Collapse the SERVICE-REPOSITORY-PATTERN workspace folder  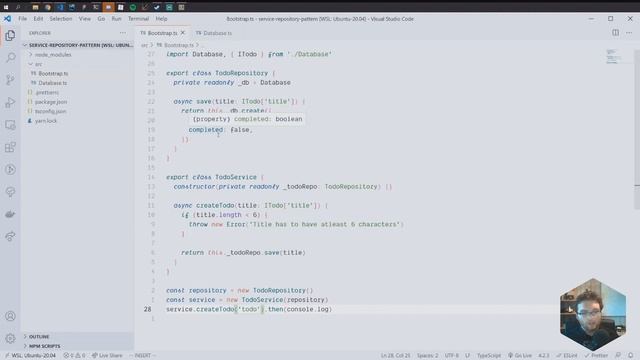pos(78,45)
